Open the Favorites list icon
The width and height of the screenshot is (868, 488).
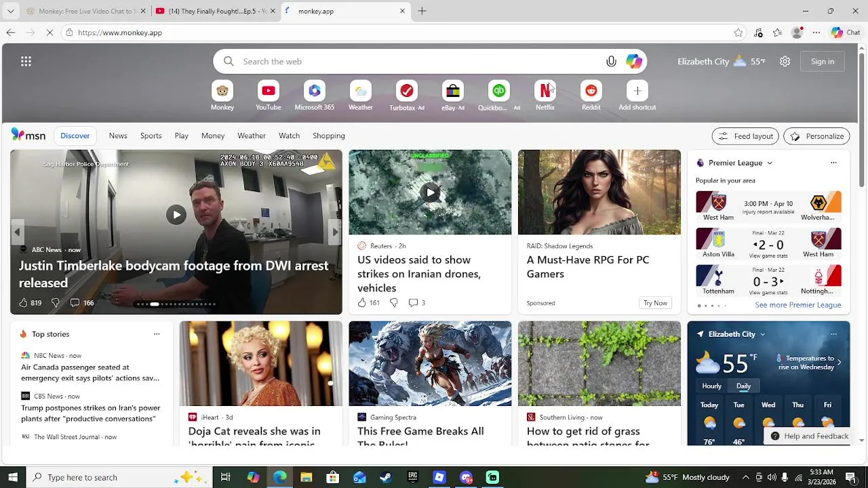(777, 33)
